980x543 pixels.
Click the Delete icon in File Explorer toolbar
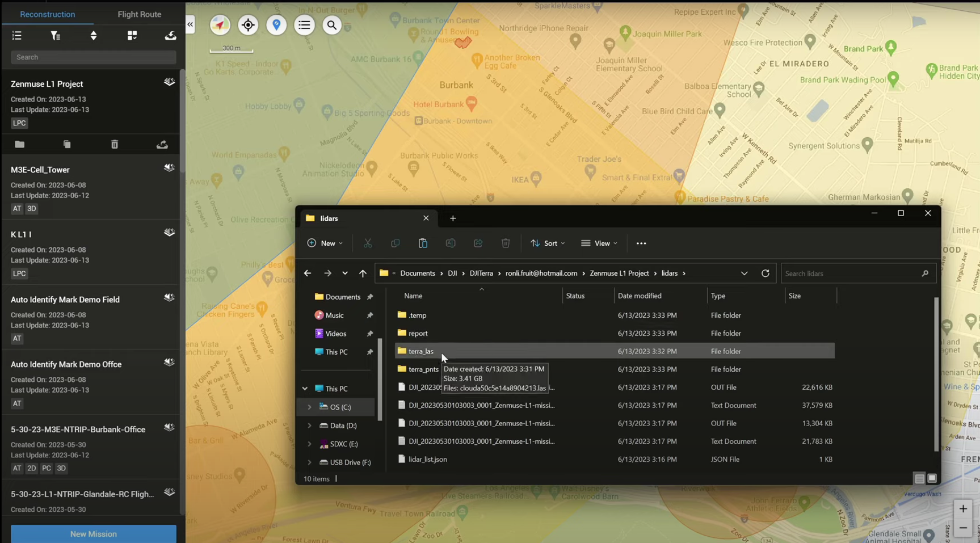tap(506, 243)
